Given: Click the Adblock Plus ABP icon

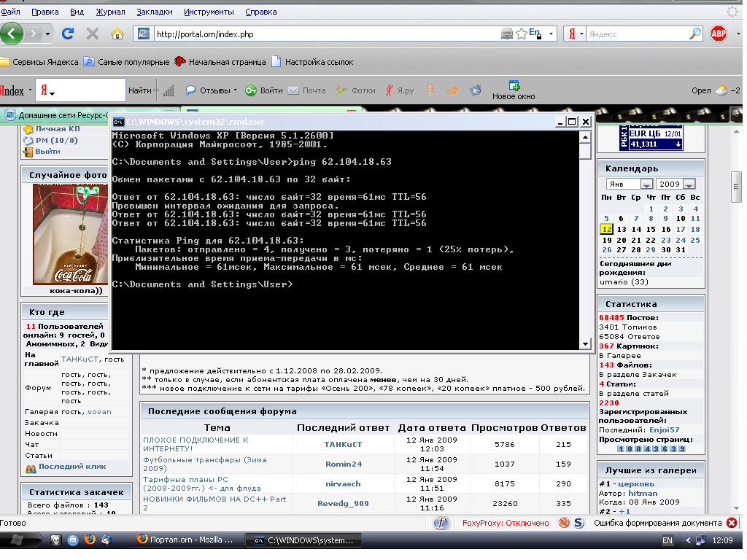Looking at the screenshot, I should pyautogui.click(x=719, y=34).
